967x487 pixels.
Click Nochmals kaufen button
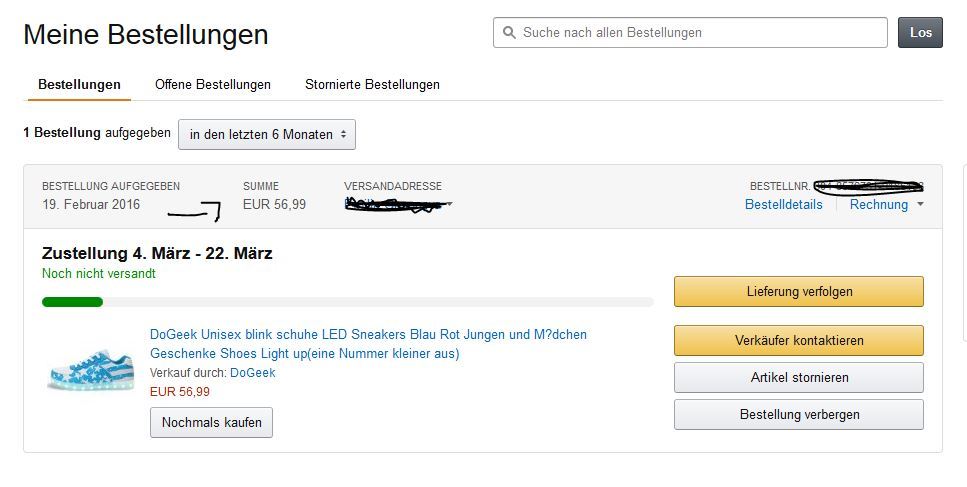(x=212, y=422)
